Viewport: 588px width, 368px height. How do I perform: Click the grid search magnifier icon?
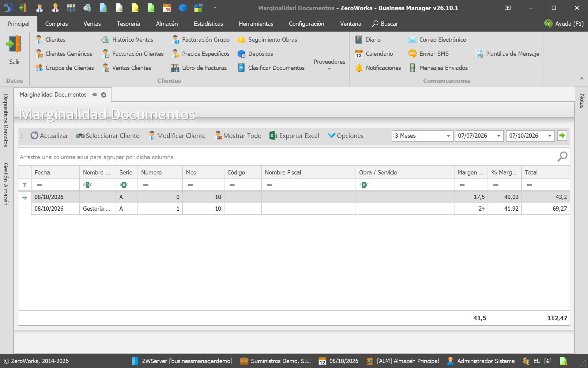coord(562,157)
